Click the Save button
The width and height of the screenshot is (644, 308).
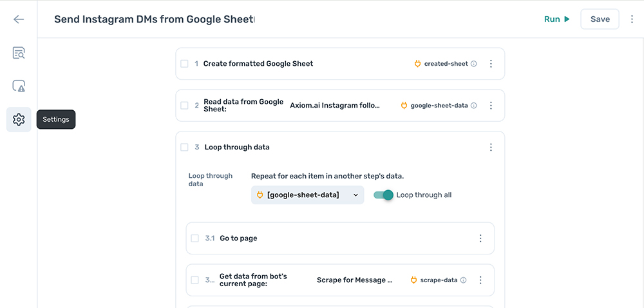coord(600,19)
